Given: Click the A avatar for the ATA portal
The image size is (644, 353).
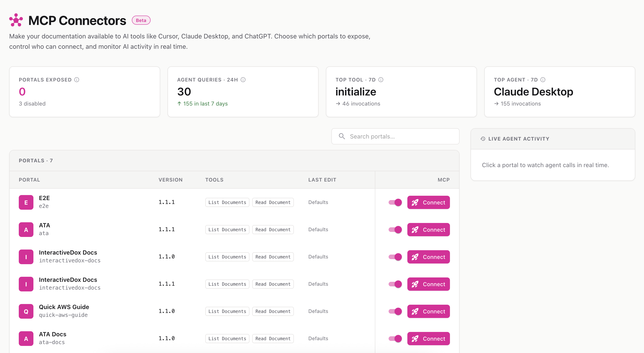Looking at the screenshot, I should (x=26, y=230).
